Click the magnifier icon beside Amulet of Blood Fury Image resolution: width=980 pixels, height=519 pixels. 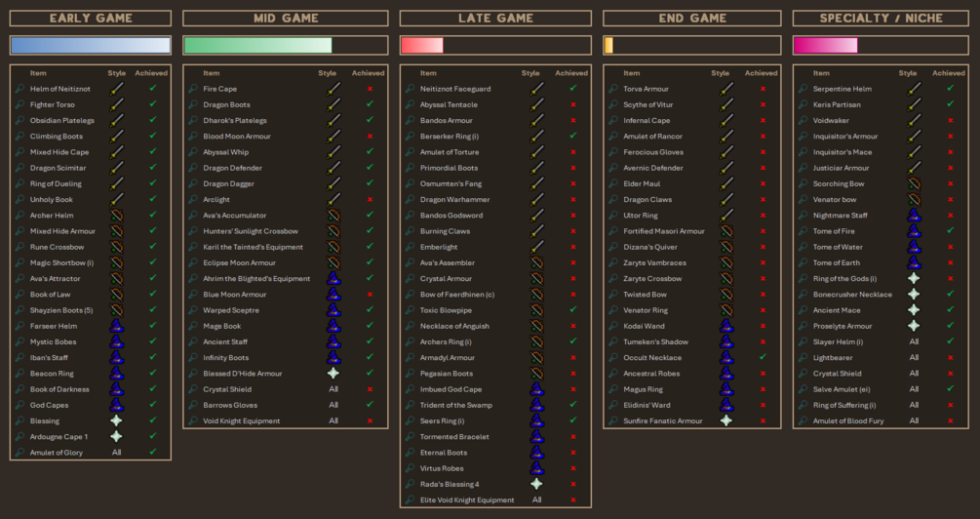804,420
